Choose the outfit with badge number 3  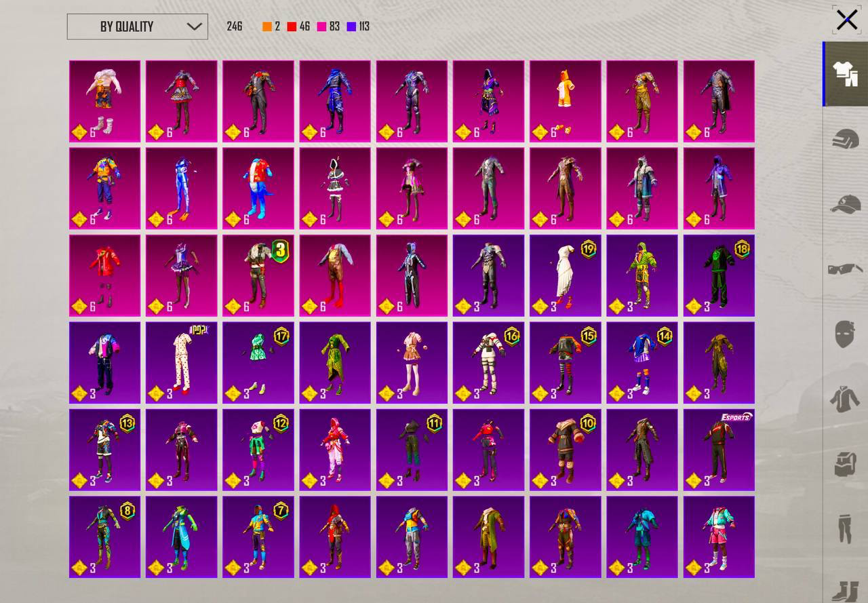click(258, 275)
